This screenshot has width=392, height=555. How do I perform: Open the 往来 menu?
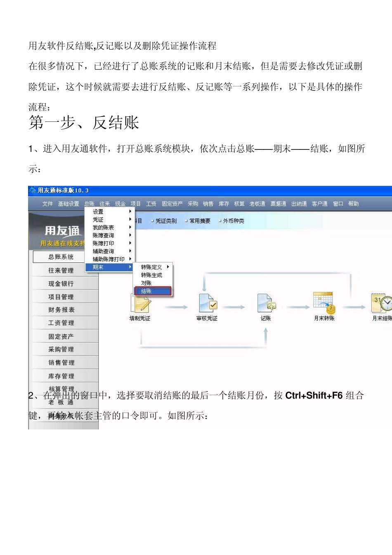tap(105, 204)
